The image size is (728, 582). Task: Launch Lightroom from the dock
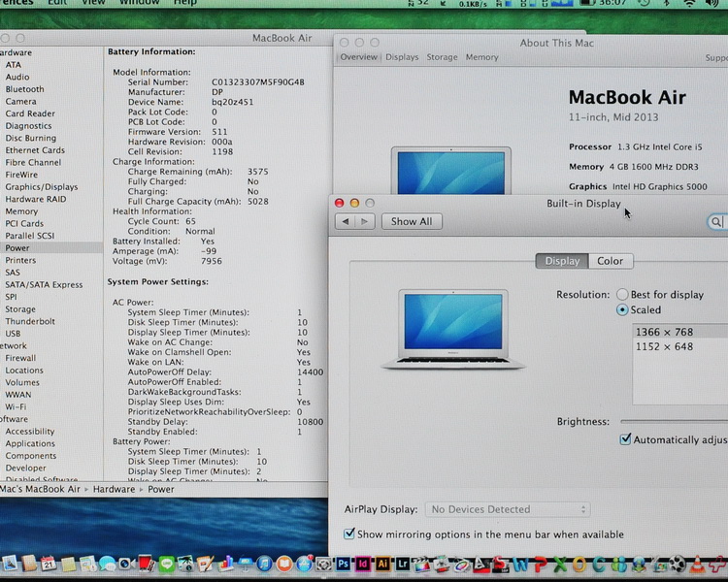pos(402,564)
